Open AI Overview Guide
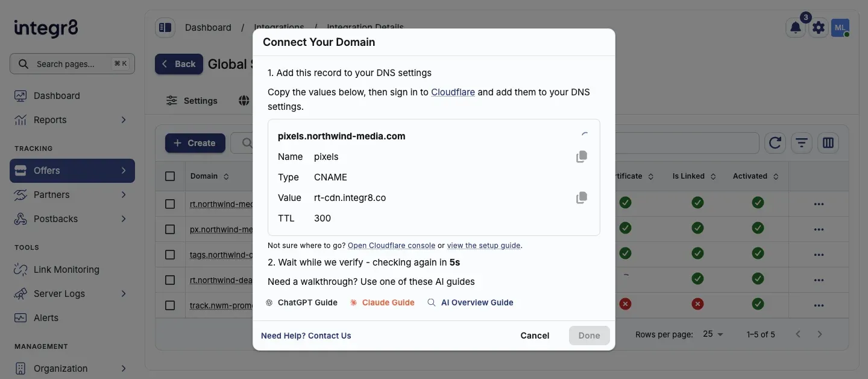Screen dimensions: 868x379 [470, 303]
